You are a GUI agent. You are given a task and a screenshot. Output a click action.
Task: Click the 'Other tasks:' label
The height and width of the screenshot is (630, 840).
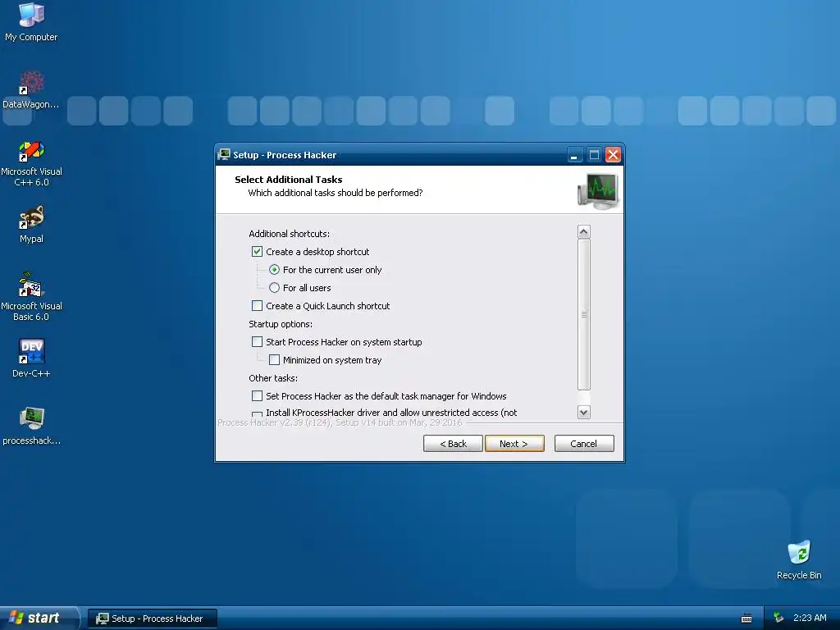click(x=273, y=378)
